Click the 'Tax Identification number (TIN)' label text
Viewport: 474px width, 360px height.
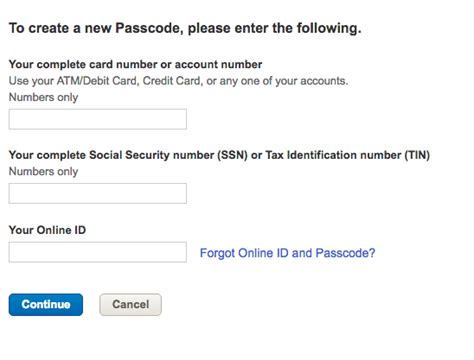click(x=348, y=155)
